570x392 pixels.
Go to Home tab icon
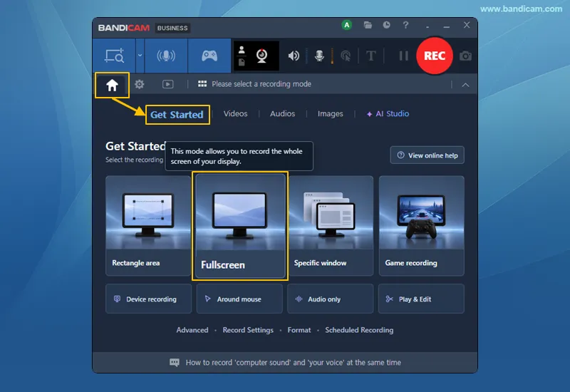pyautogui.click(x=112, y=85)
